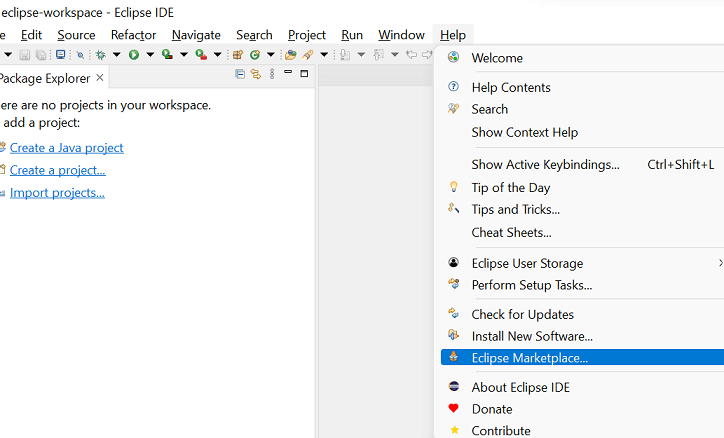Open Eclipse Marketplace
724x438 pixels.
pos(582,358)
